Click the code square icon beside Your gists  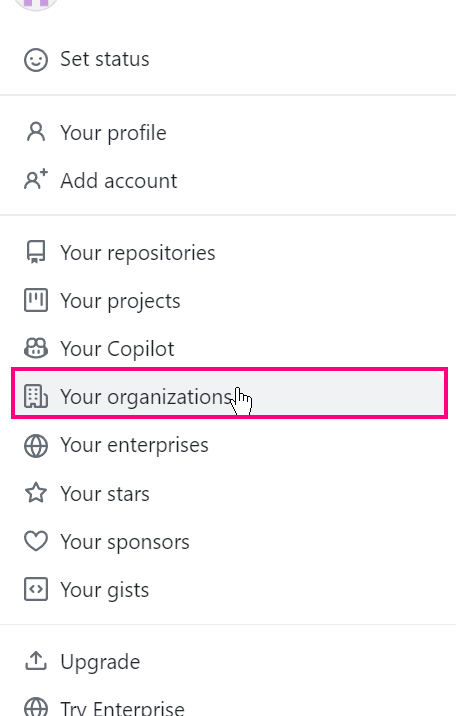coord(36,590)
